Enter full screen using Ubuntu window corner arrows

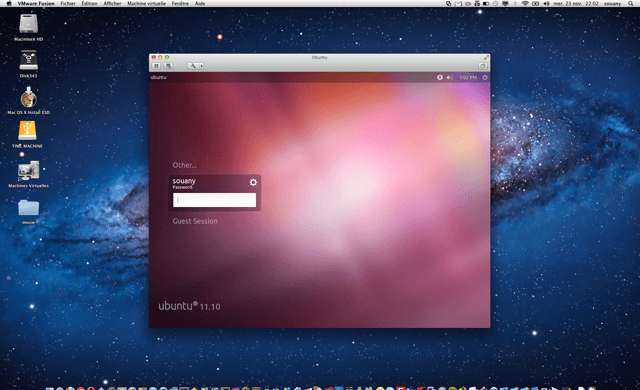coord(486,58)
